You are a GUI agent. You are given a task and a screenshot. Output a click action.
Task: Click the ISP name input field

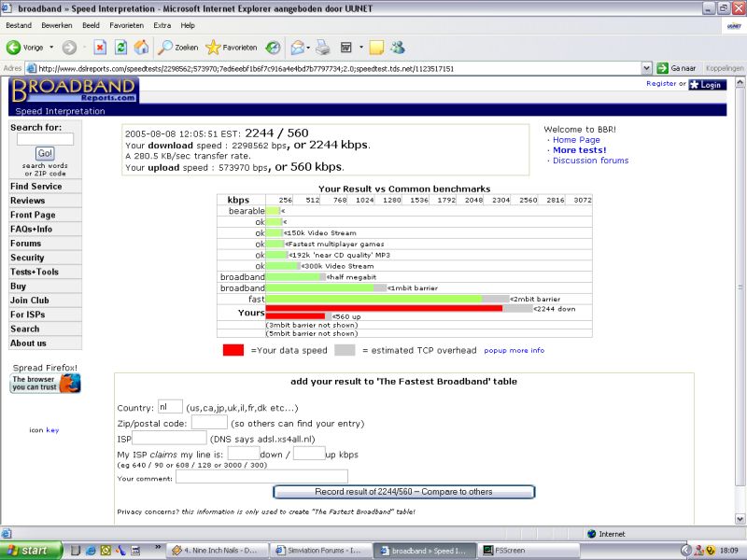pyautogui.click(x=169, y=438)
